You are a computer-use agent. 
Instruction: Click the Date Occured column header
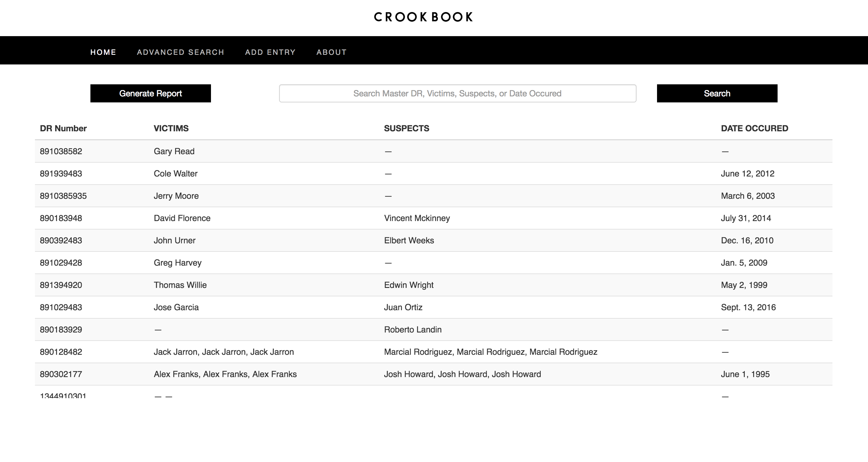coord(754,128)
